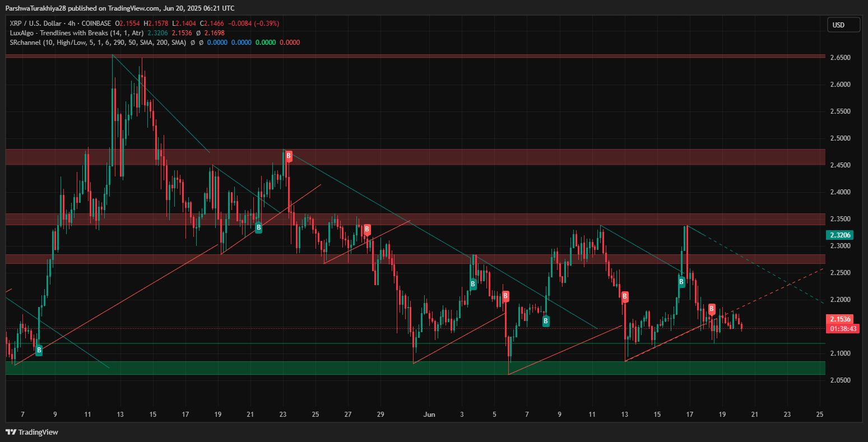868x442 pixels.
Task: Click the Jun label on the date axis
Action: coord(429,415)
